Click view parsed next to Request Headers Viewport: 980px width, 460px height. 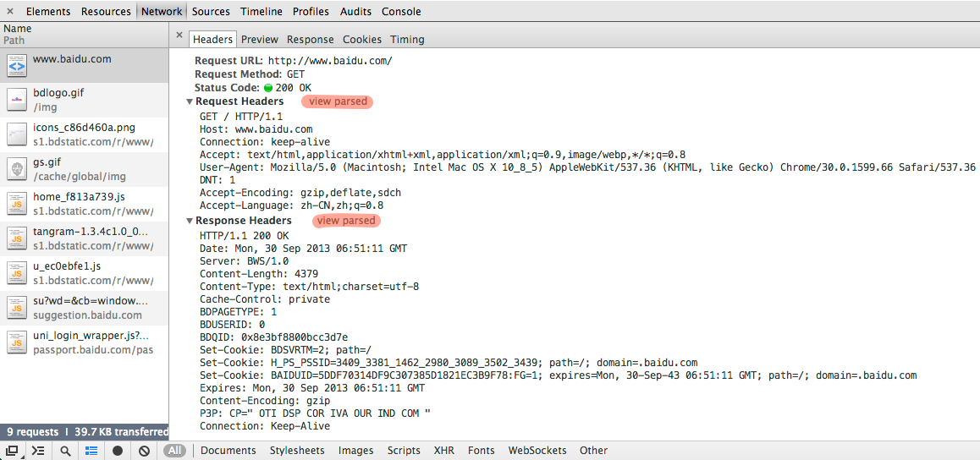(x=338, y=101)
